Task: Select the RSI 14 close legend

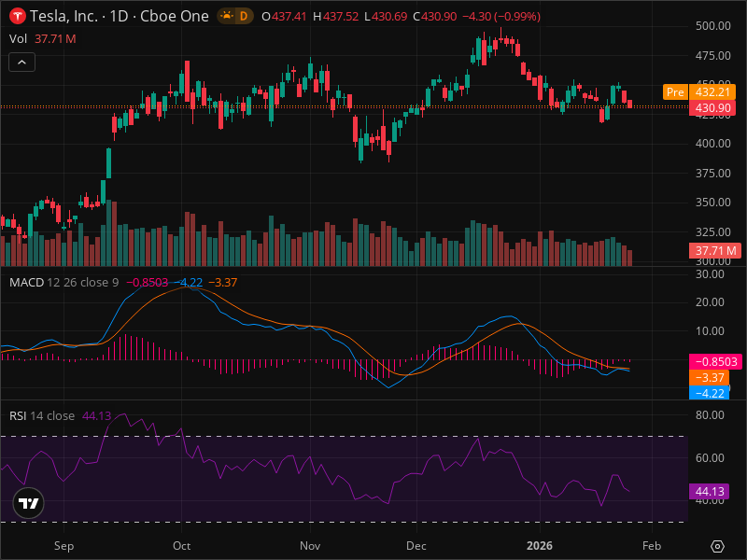Action: tap(42, 415)
